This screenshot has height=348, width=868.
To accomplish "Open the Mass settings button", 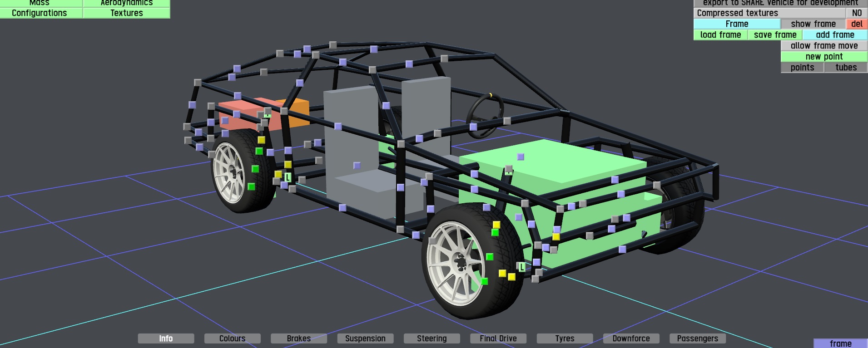I will pyautogui.click(x=40, y=3).
